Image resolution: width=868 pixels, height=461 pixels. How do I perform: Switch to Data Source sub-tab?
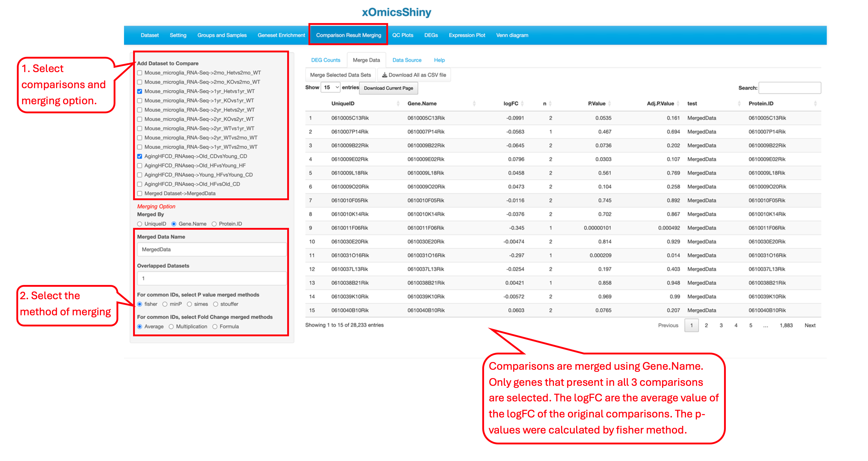point(407,60)
